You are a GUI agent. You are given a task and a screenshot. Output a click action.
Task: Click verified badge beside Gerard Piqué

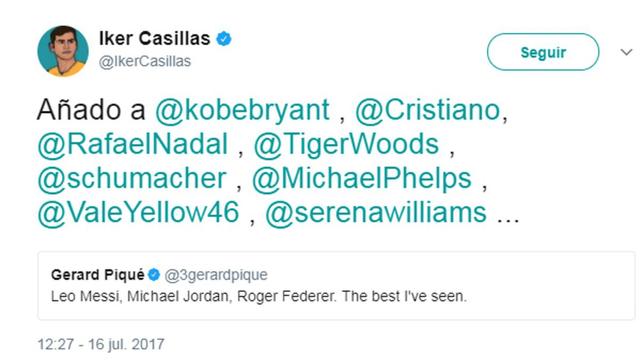(154, 275)
